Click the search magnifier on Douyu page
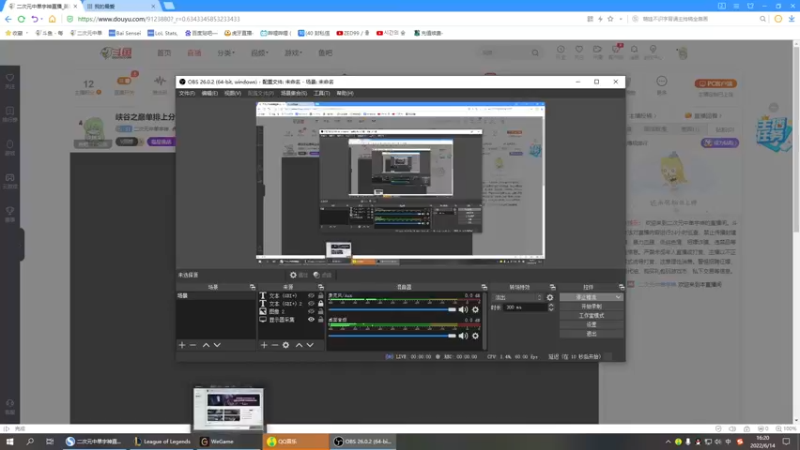 click(535, 53)
